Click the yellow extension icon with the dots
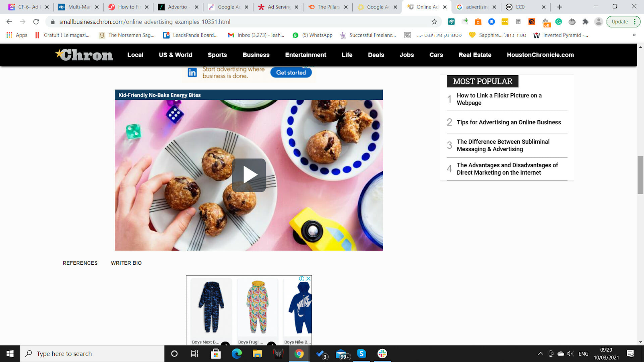Screen dimensions: 644x362 coord(505,22)
